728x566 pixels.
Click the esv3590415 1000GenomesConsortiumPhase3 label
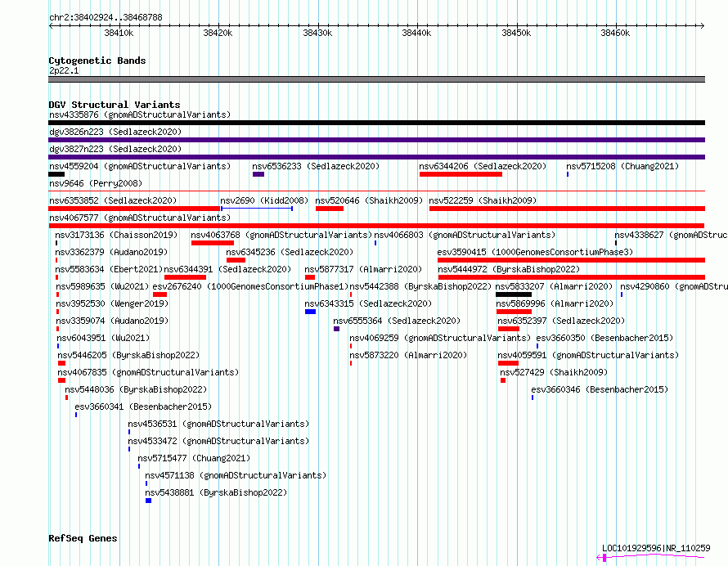click(x=535, y=252)
